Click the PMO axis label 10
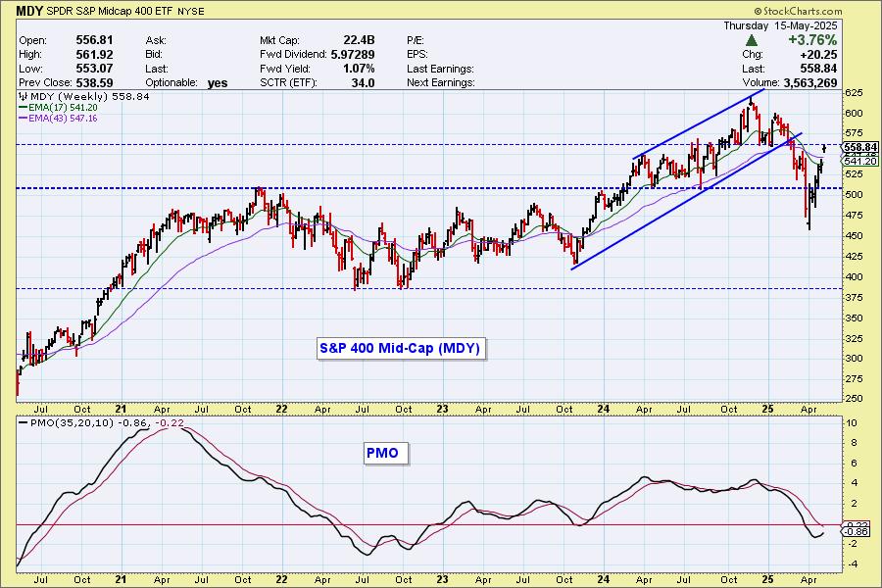 tap(853, 423)
